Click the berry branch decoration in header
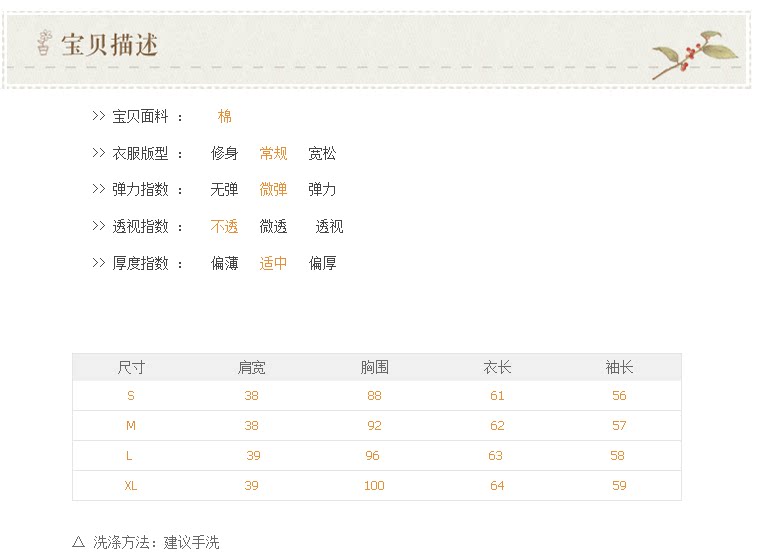The width and height of the screenshot is (758, 555). (x=693, y=52)
